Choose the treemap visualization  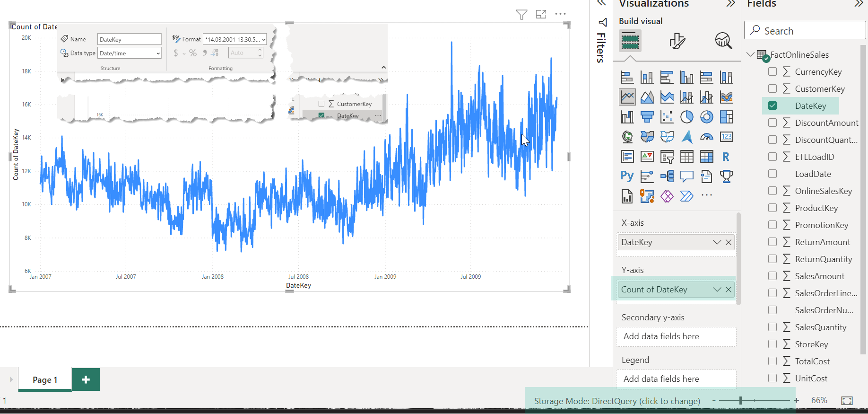point(727,117)
